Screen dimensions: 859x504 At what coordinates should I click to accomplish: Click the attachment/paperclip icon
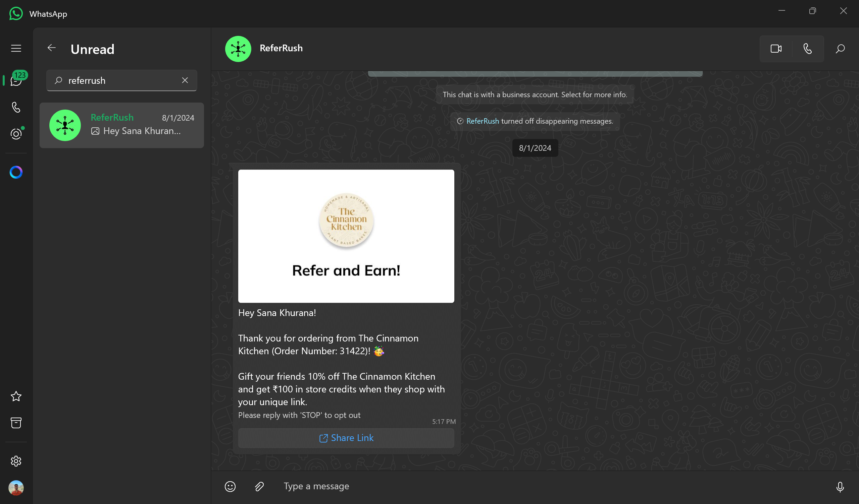(x=259, y=486)
